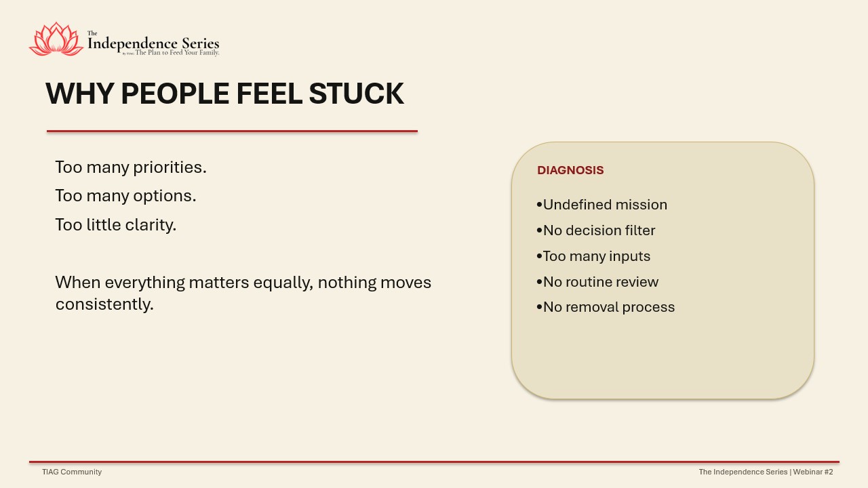868x488 pixels.
Task: Click the 'No routine review' bullet
Action: (597, 282)
